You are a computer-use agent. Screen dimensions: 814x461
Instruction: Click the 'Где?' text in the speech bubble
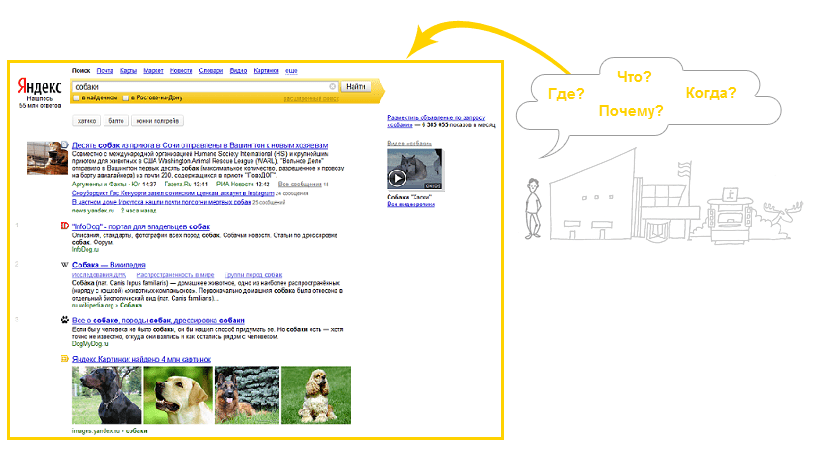tap(566, 94)
